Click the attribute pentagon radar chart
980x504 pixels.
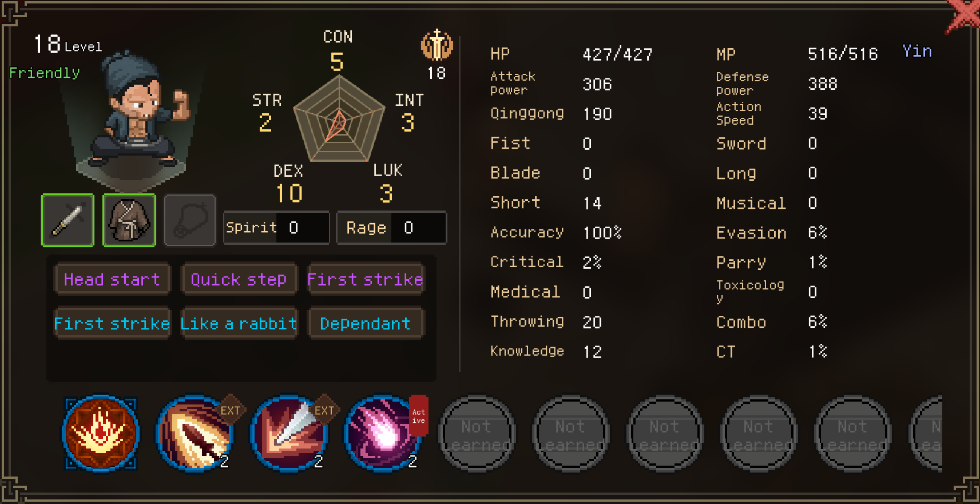click(x=339, y=119)
